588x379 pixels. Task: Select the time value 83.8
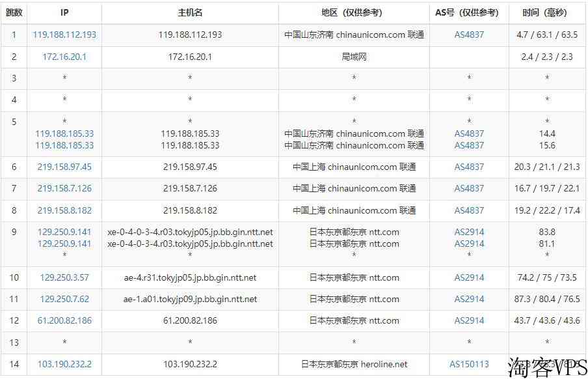pyautogui.click(x=547, y=232)
